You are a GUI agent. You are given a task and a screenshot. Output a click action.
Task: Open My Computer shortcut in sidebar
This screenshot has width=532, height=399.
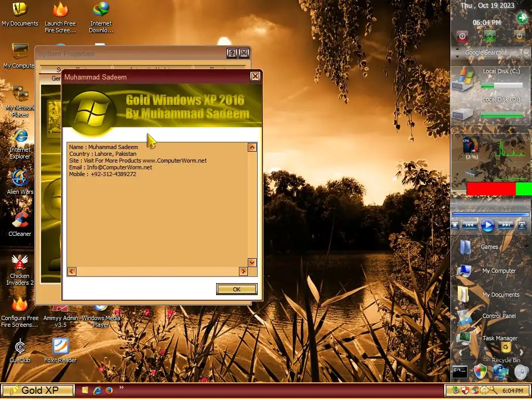click(486, 271)
